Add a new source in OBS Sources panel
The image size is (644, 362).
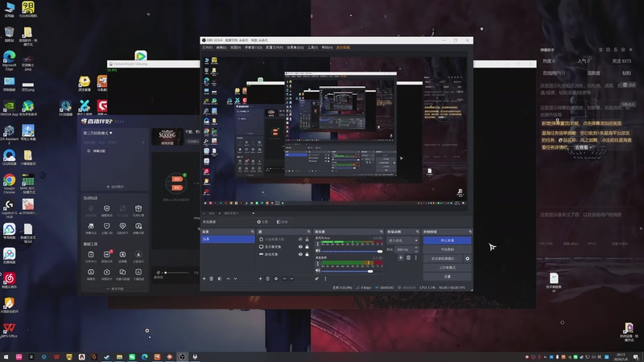[x=260, y=278]
